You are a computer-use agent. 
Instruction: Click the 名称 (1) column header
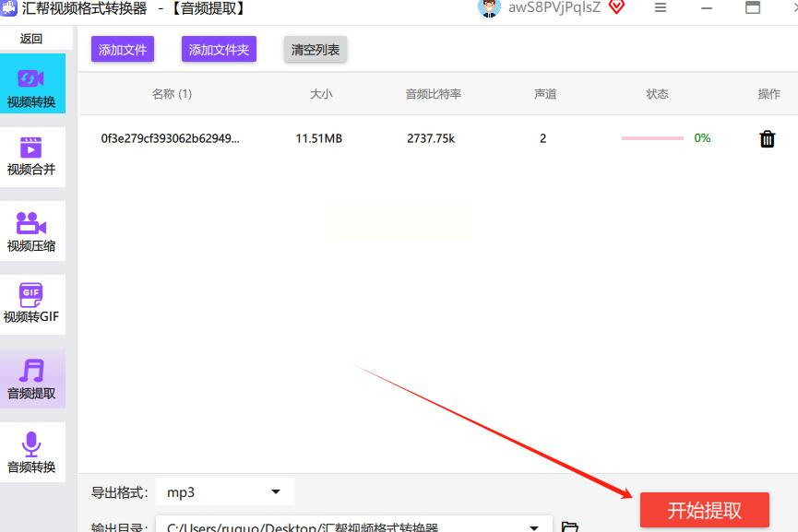click(x=172, y=94)
